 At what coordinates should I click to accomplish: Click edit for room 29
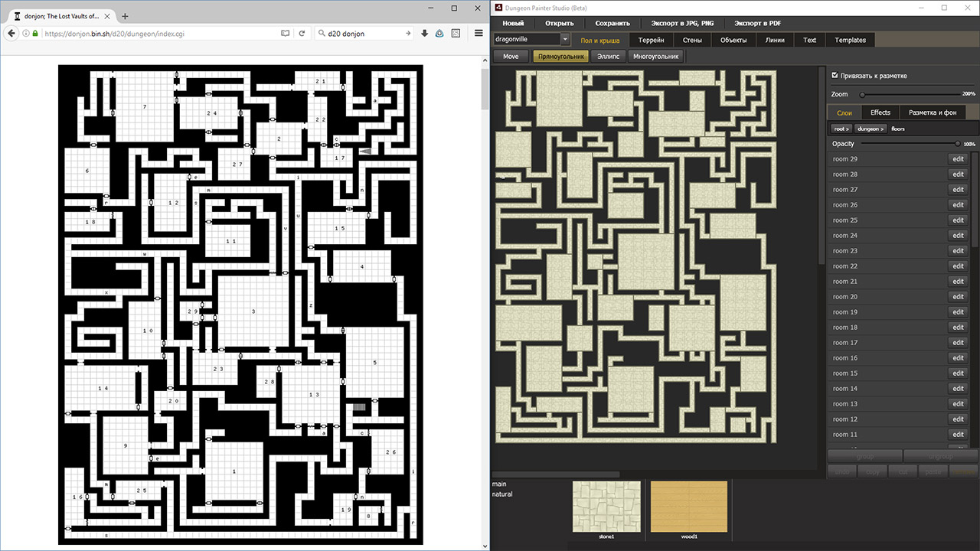(x=958, y=159)
